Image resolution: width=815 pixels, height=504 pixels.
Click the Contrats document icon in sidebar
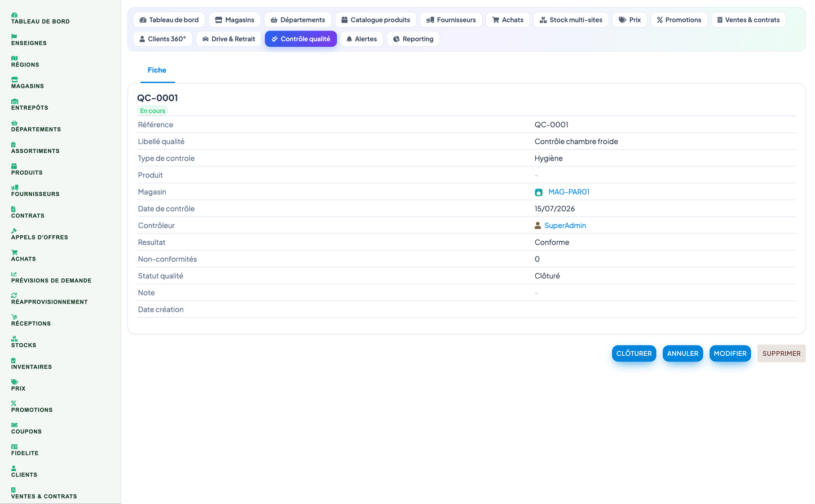point(14,209)
